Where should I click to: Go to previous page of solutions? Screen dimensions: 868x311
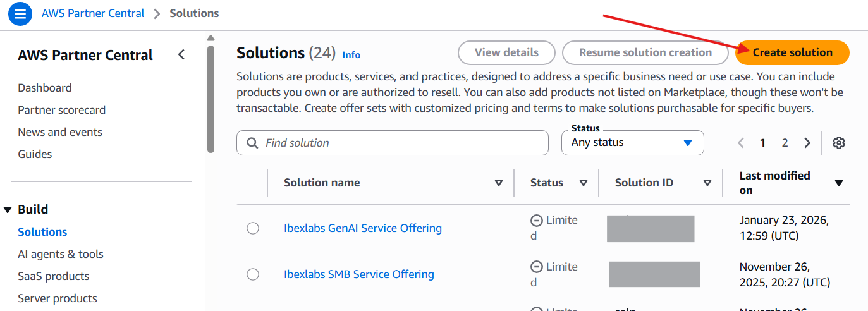click(x=741, y=143)
